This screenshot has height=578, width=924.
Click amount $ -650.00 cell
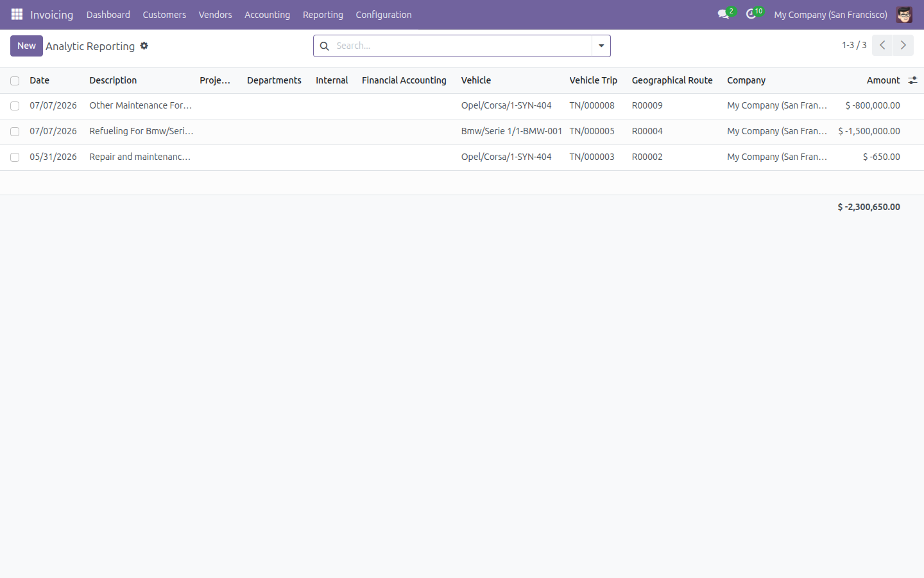pyautogui.click(x=881, y=157)
